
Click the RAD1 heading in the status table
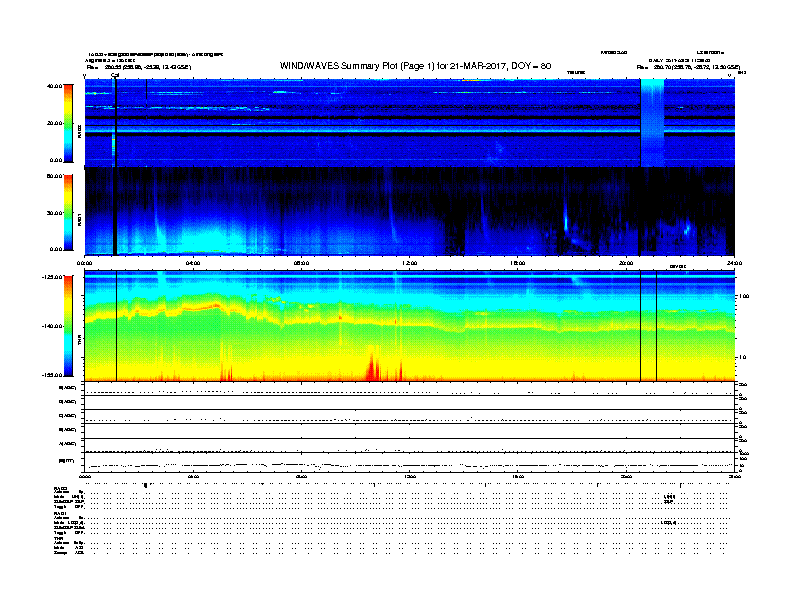click(x=60, y=514)
